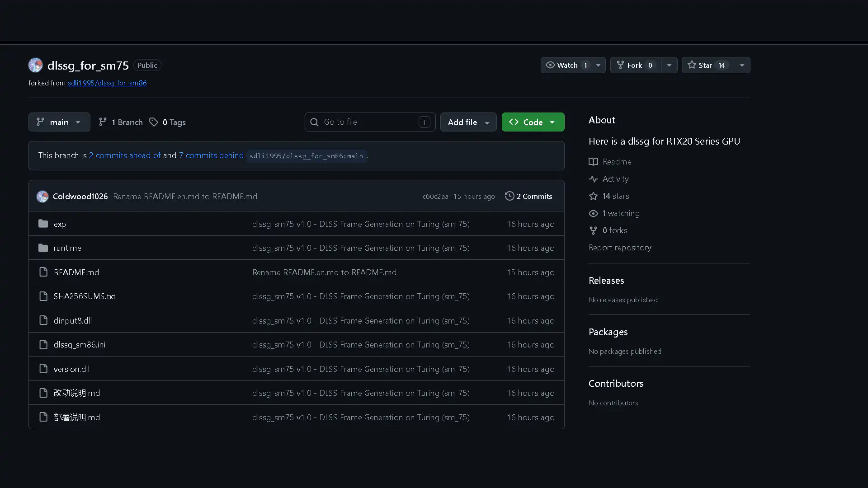Open commit hash c60c2aa

point(435,197)
